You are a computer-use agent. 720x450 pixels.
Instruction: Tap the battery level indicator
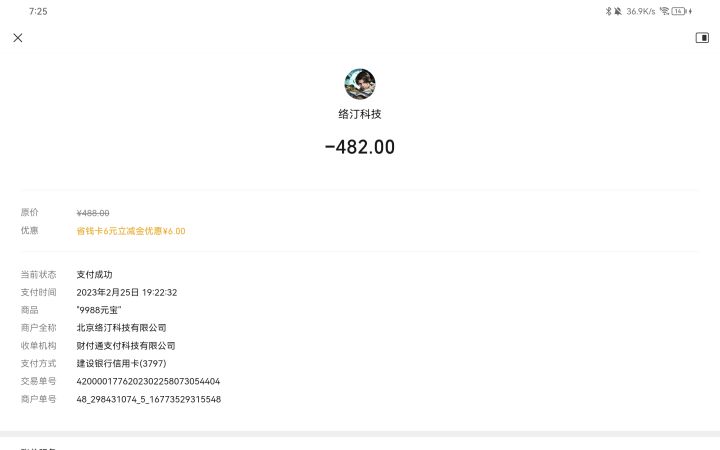678,11
